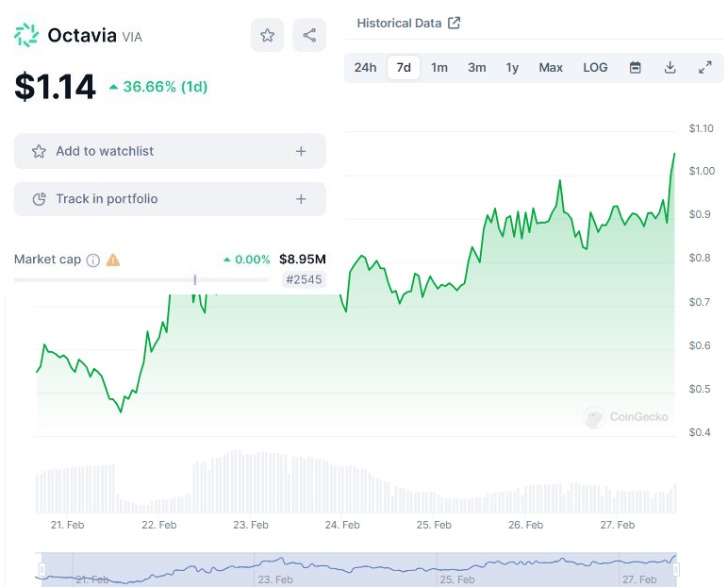Screen dimensions: 728x587
Task: Click the market cap info icon
Action: coord(93,260)
